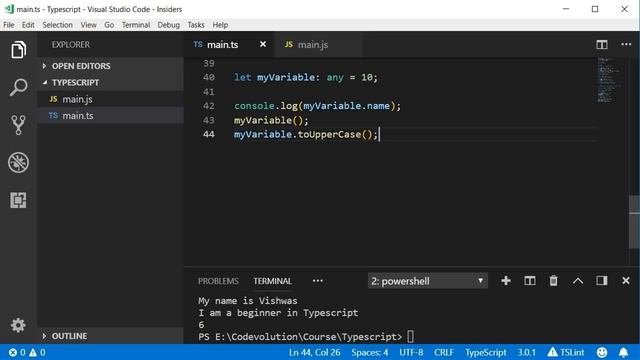Open the Tasks menu
The image size is (640, 360).
pyautogui.click(x=196, y=25)
